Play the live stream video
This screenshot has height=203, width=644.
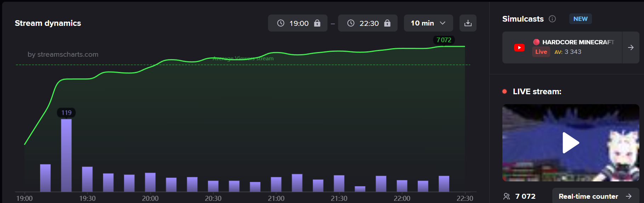pos(571,143)
